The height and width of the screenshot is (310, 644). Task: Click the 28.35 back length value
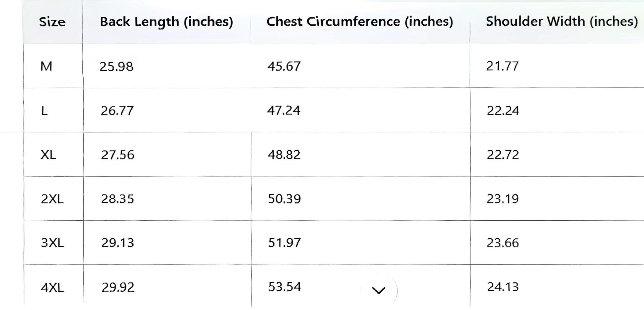118,199
